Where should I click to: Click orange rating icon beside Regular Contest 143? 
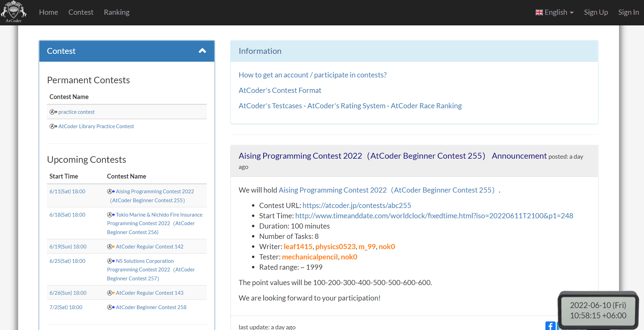(x=111, y=293)
